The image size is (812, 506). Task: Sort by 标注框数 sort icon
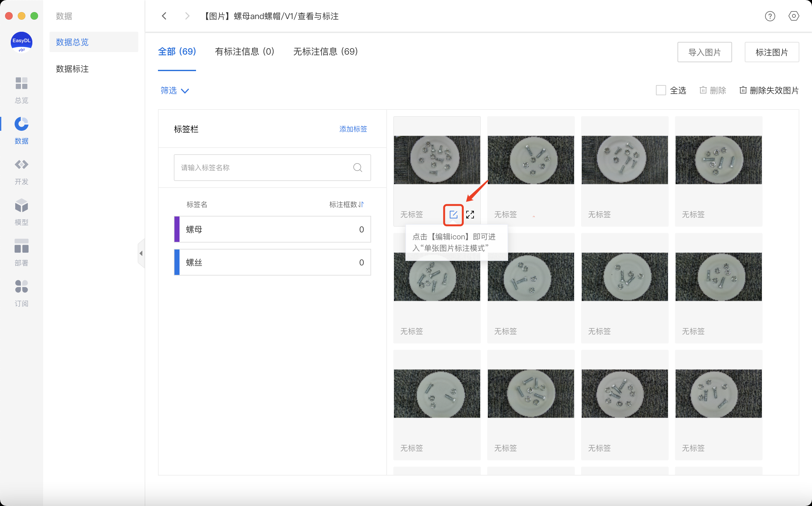(x=361, y=204)
